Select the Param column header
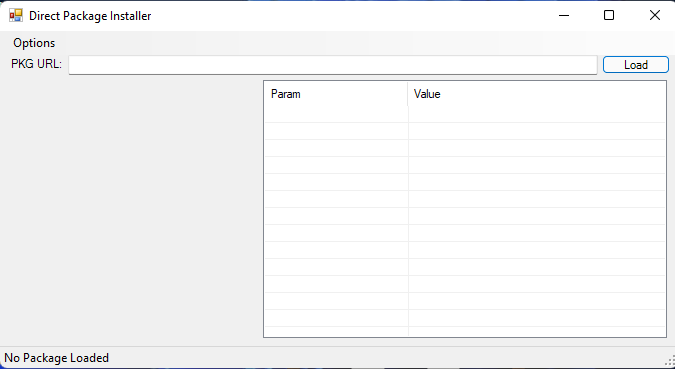The width and height of the screenshot is (675, 369). point(336,94)
